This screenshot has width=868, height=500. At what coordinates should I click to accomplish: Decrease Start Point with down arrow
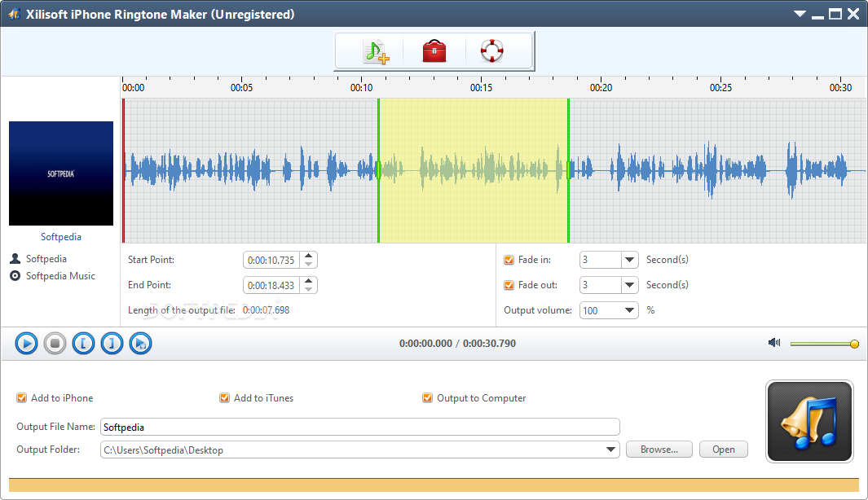[308, 264]
